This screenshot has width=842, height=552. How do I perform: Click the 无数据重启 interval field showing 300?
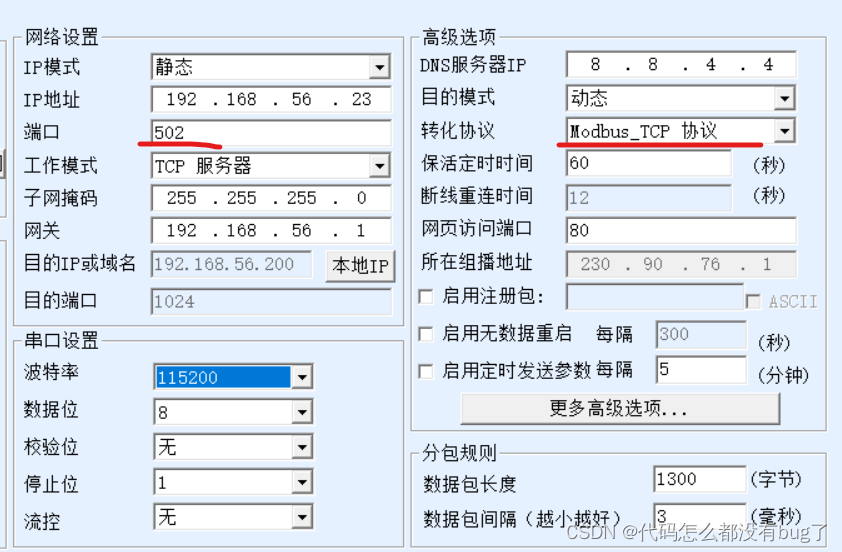pyautogui.click(x=701, y=335)
